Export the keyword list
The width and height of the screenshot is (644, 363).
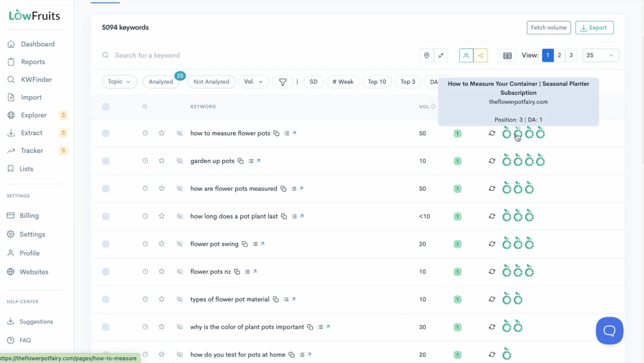pos(594,28)
